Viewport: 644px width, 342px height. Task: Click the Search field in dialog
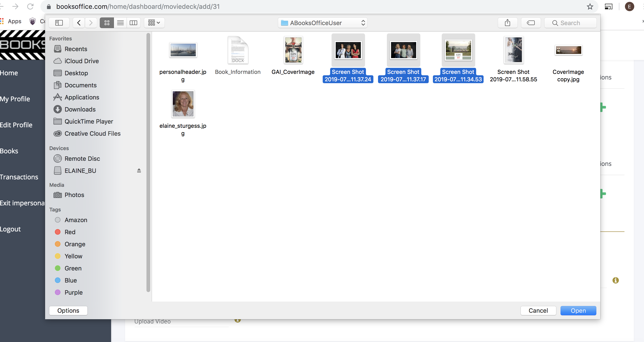click(570, 23)
